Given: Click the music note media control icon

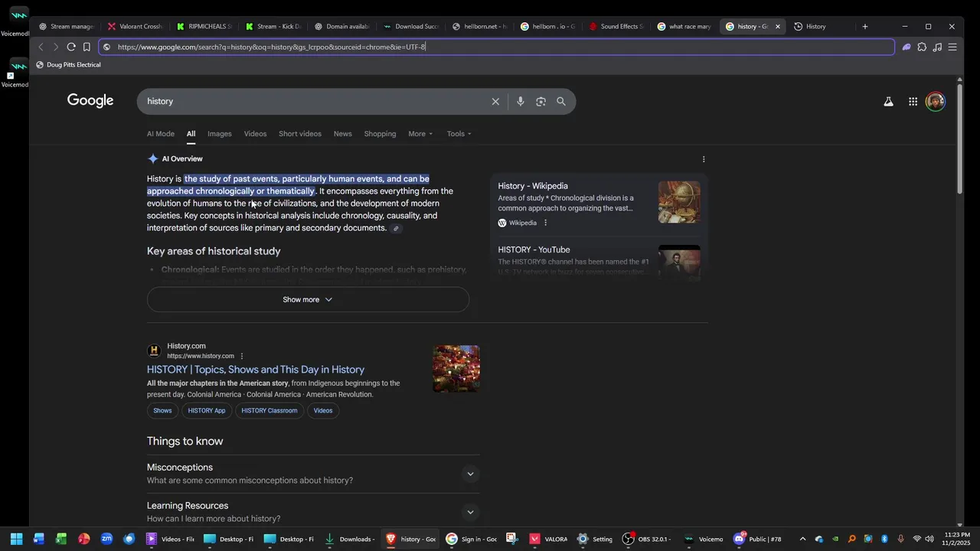Looking at the screenshot, I should pos(937,47).
